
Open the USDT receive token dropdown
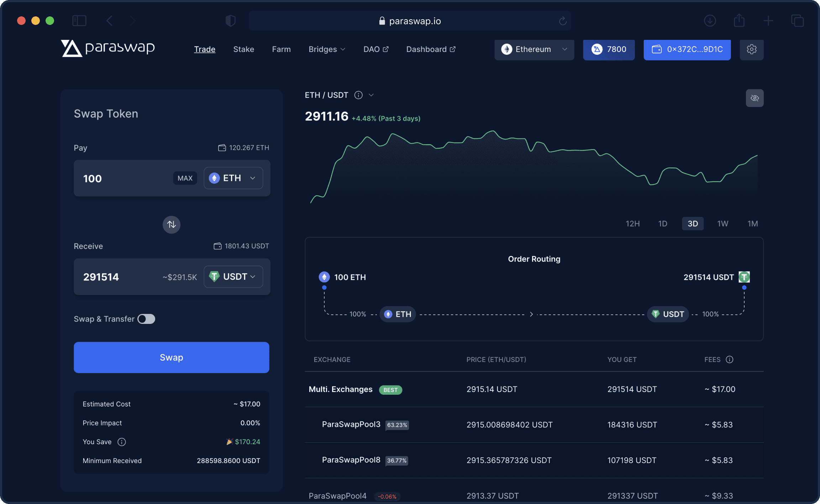click(233, 277)
